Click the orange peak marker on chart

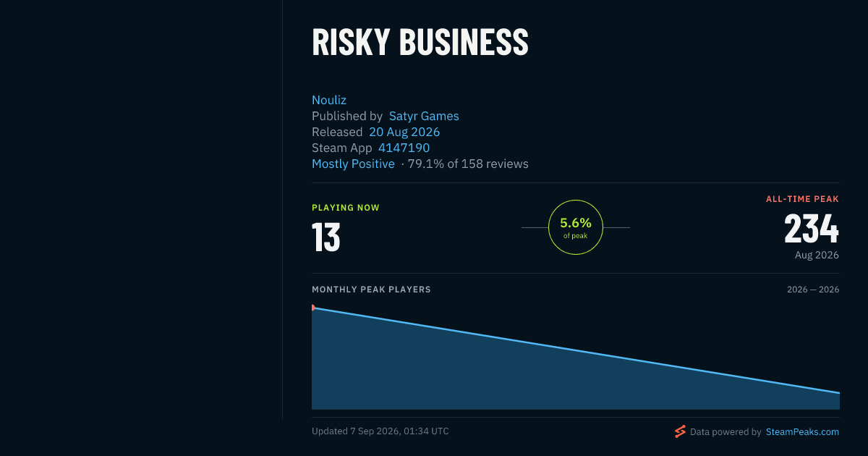313,308
